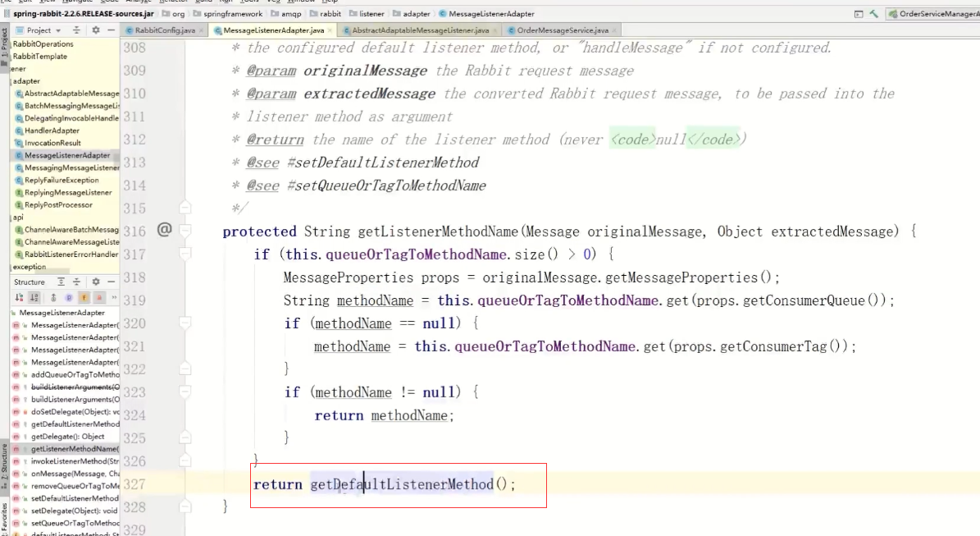Click the override gutter icon at line 316
980x536 pixels.
164,230
